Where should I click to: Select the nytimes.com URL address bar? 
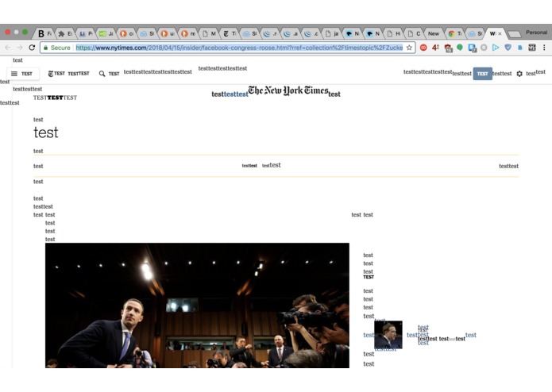pyautogui.click(x=227, y=48)
